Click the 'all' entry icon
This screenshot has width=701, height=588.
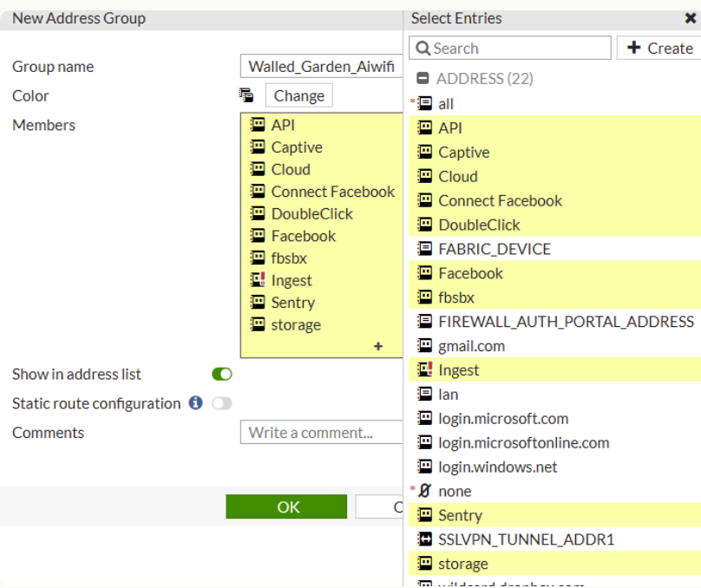click(x=425, y=104)
